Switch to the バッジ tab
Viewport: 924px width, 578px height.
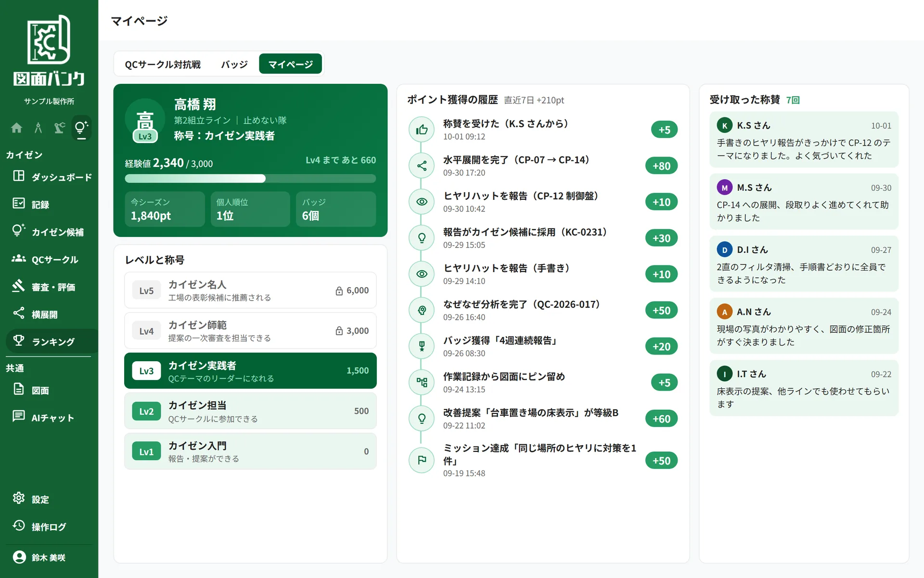[x=234, y=64]
